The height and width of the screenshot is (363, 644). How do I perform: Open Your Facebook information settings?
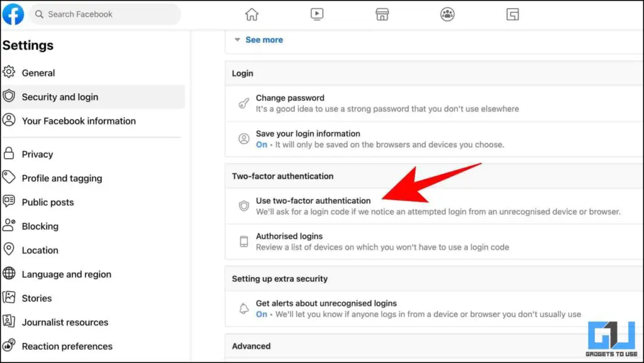pos(93,121)
